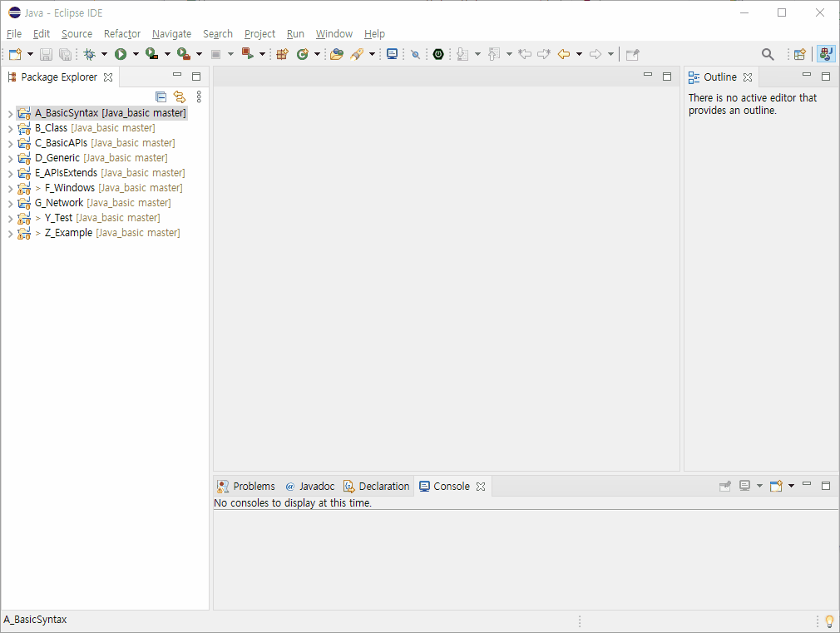Expand the G_Network project node
The height and width of the screenshot is (633, 840).
point(10,204)
